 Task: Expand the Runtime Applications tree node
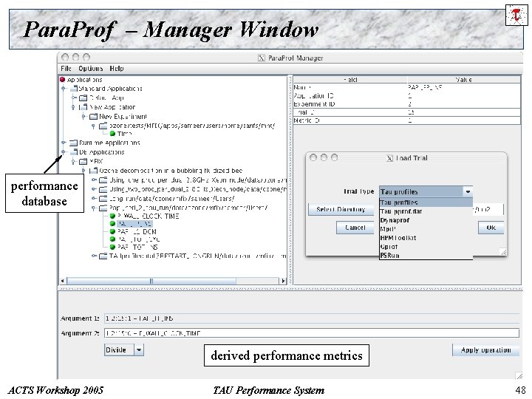(x=64, y=143)
